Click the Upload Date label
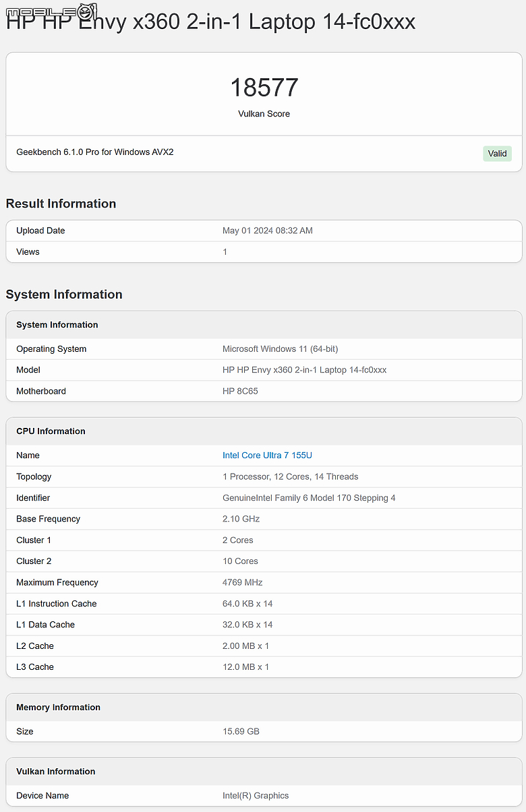Image resolution: width=526 pixels, height=812 pixels. pyautogui.click(x=40, y=230)
